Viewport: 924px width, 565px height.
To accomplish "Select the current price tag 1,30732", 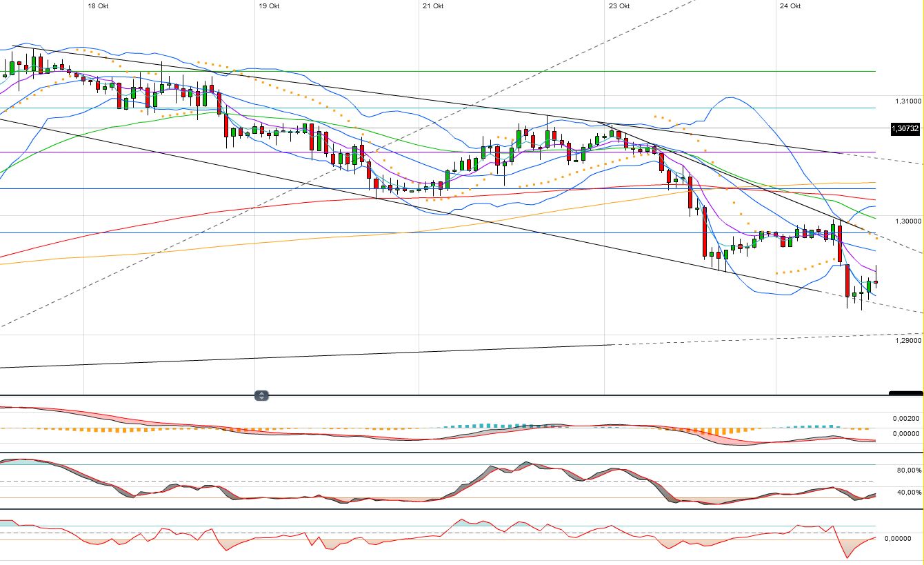I will [x=906, y=128].
